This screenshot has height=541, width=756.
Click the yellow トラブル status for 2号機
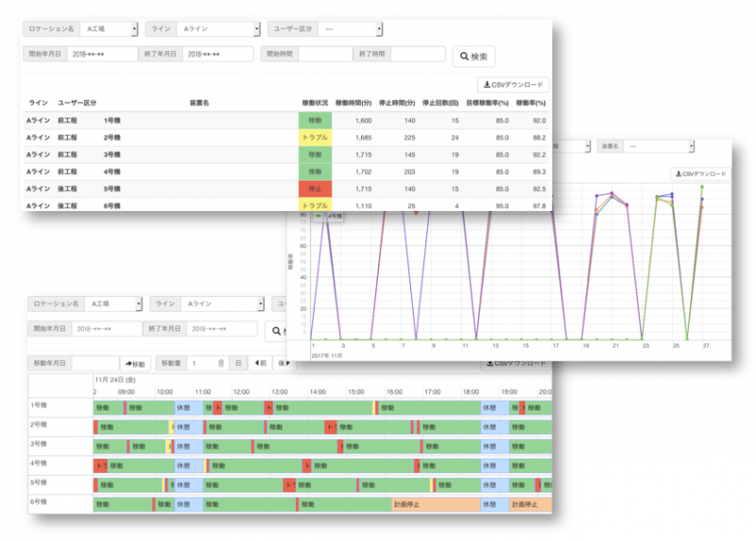[315, 137]
